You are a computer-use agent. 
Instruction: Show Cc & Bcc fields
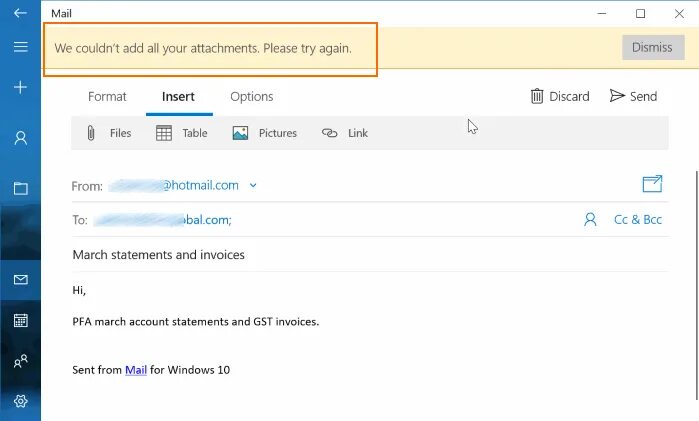(637, 219)
